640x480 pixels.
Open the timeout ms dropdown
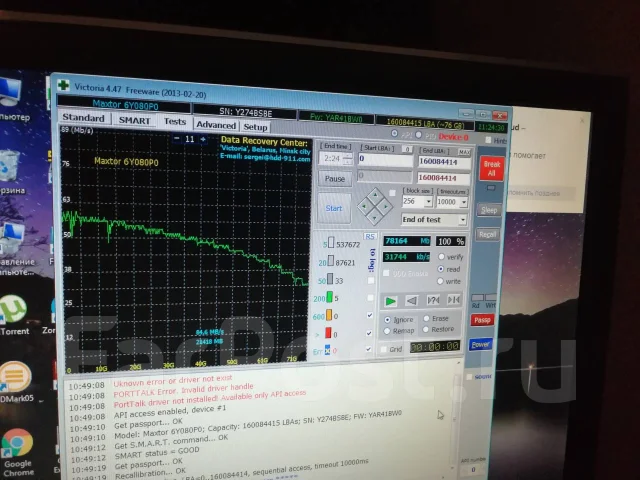tap(464, 202)
